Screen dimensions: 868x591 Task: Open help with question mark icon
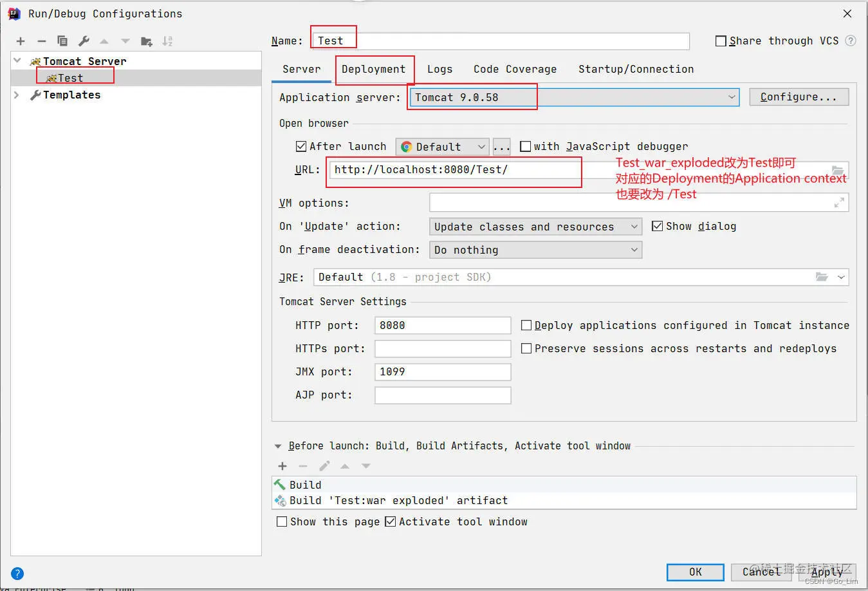pos(18,573)
